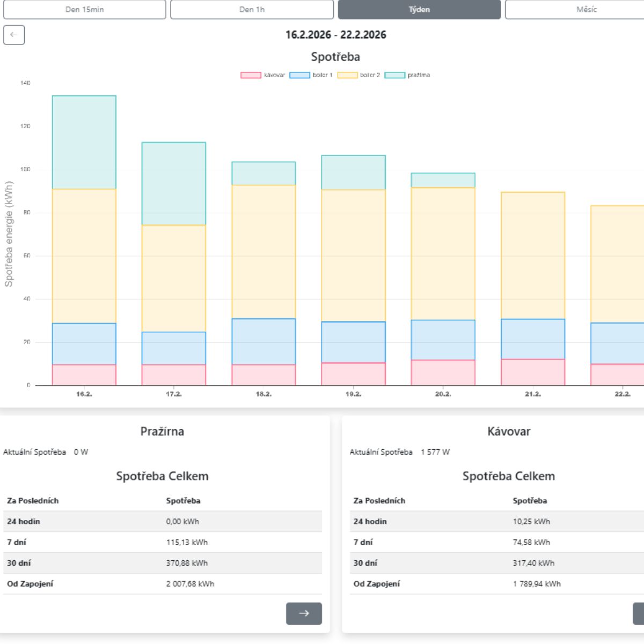Screen dimensions: 644x644
Task: Switch to Den 15min view
Action: (85, 10)
